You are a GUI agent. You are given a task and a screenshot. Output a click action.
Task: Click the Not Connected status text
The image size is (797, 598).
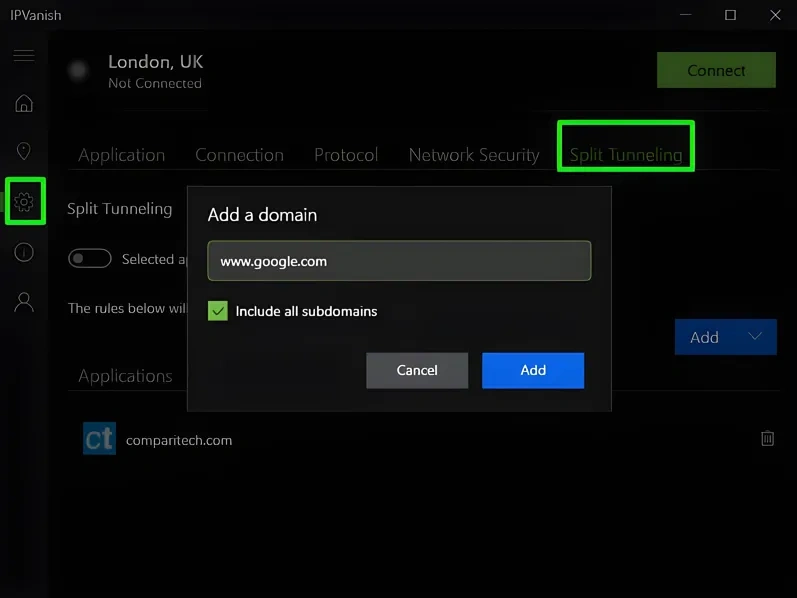point(155,83)
